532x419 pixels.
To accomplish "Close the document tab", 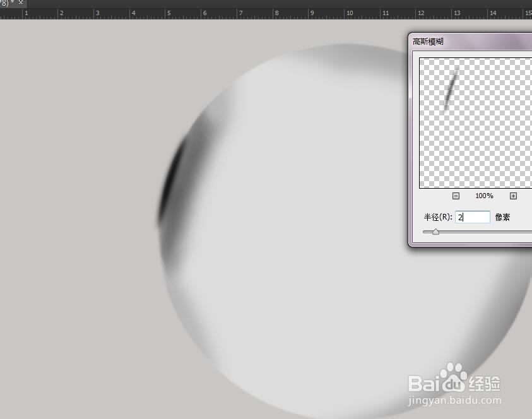I will (21, 2).
